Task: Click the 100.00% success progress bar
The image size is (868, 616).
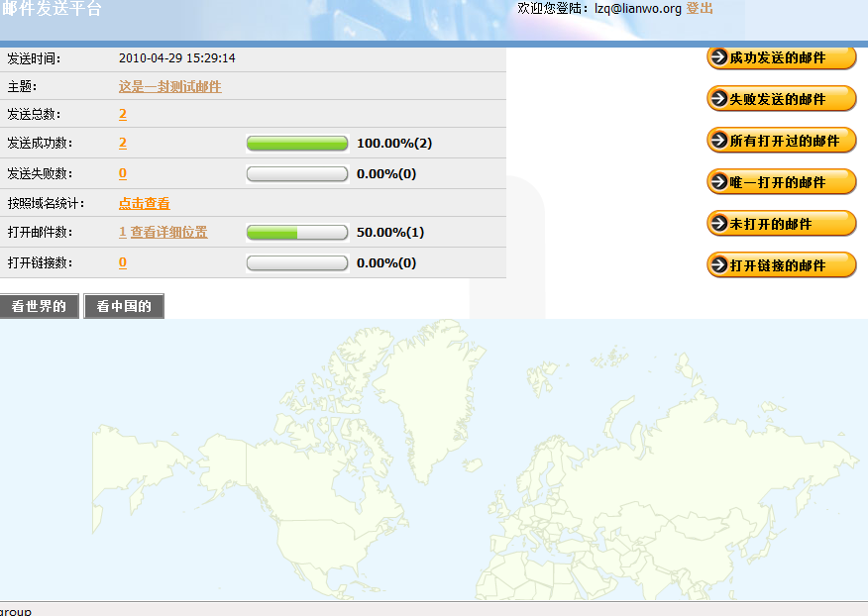Action: pos(297,144)
